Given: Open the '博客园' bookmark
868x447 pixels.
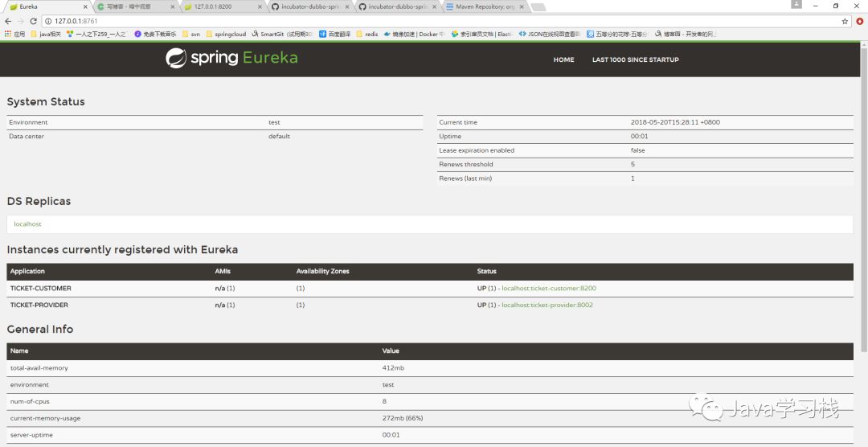Looking at the screenshot, I should (x=686, y=34).
